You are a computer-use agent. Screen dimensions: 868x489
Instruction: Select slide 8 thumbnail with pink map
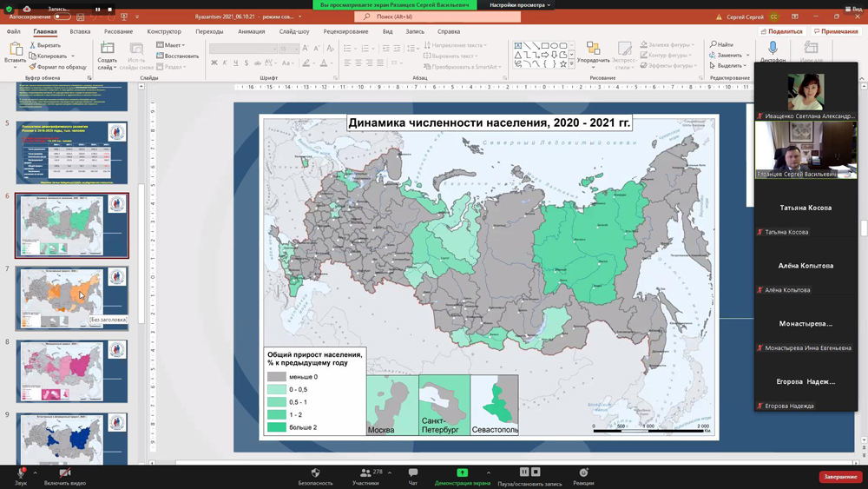(71, 371)
